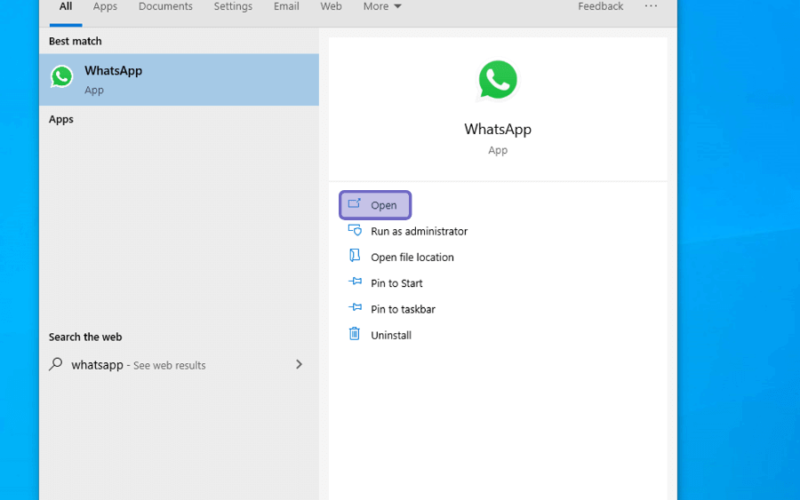
Task: Click the Uninstall trash bin icon
Action: coord(354,334)
